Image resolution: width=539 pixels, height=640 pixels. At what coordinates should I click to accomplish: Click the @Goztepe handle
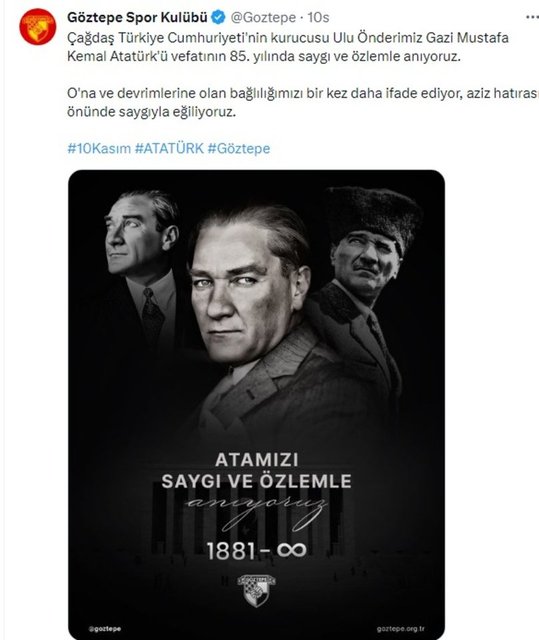click(263, 18)
